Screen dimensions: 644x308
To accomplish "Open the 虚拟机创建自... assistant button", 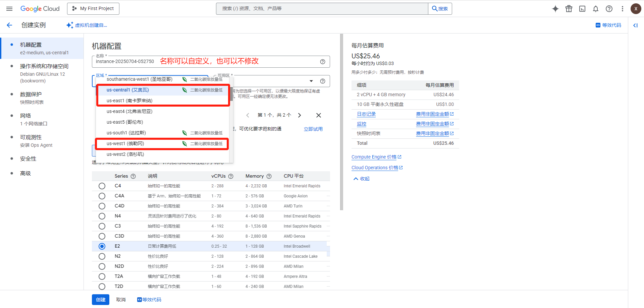I will click(87, 25).
